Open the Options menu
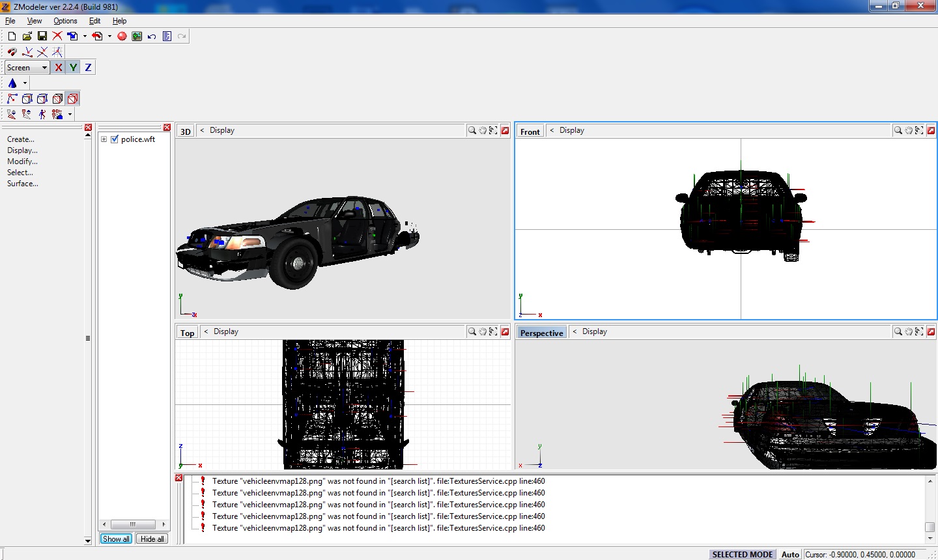The image size is (938, 560). [x=65, y=21]
